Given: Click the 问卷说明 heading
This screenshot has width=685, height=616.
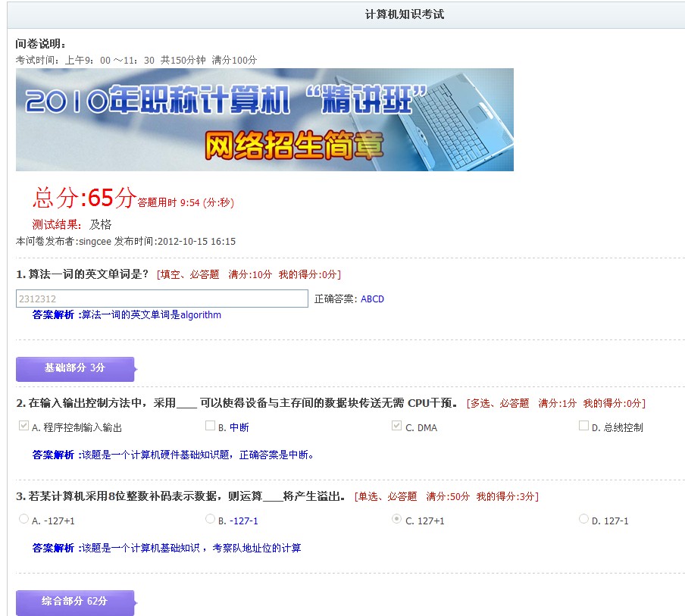Looking at the screenshot, I should point(41,44).
